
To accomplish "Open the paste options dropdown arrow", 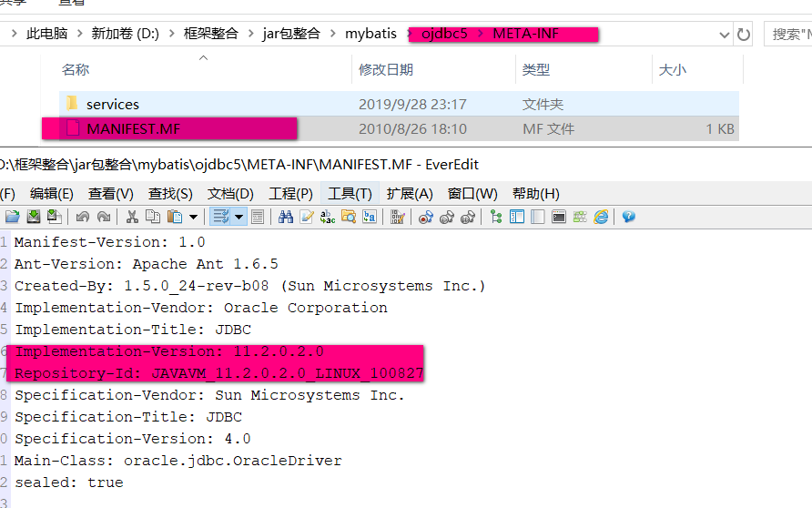I will click(x=193, y=217).
